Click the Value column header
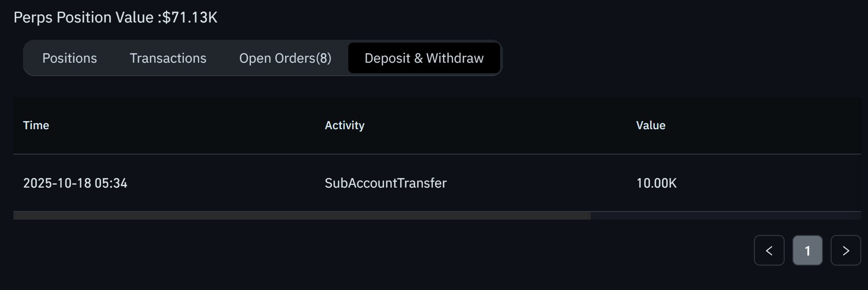868x290 pixels. tap(651, 125)
